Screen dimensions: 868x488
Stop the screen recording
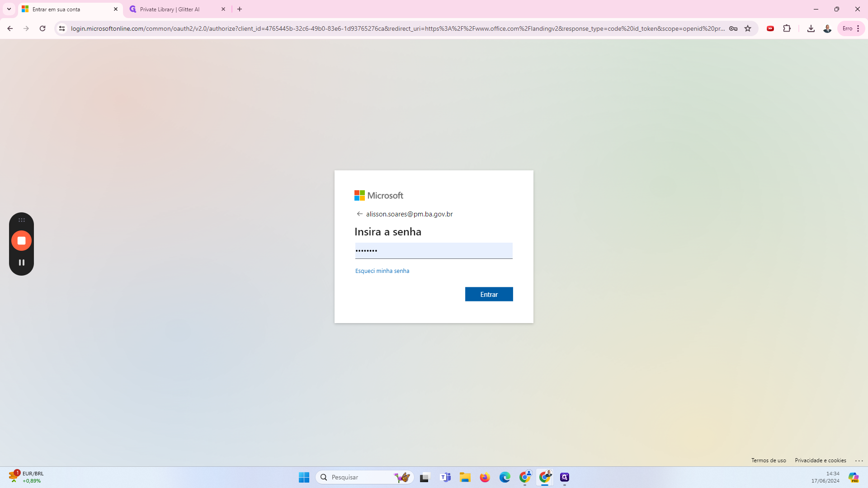click(21, 241)
